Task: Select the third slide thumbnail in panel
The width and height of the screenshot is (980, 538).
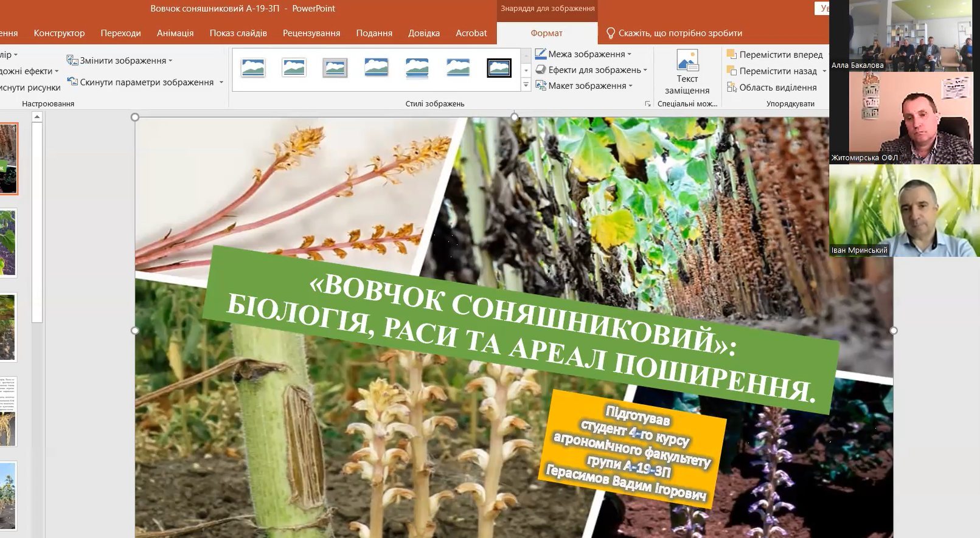Action: [x=8, y=328]
